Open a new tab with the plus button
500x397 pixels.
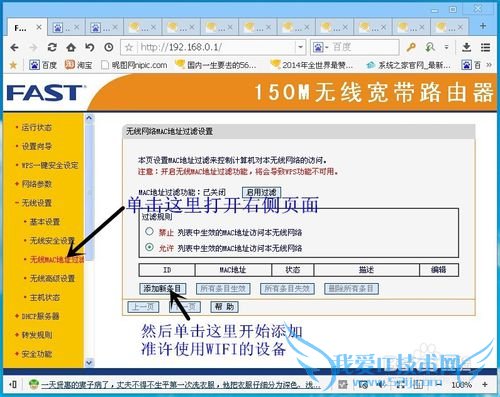(483, 26)
